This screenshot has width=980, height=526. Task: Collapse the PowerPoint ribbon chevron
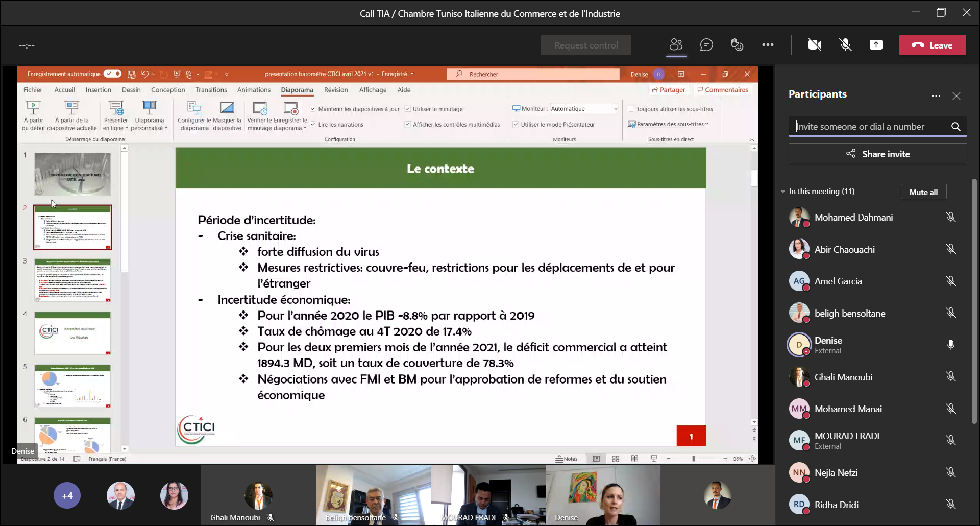click(751, 140)
